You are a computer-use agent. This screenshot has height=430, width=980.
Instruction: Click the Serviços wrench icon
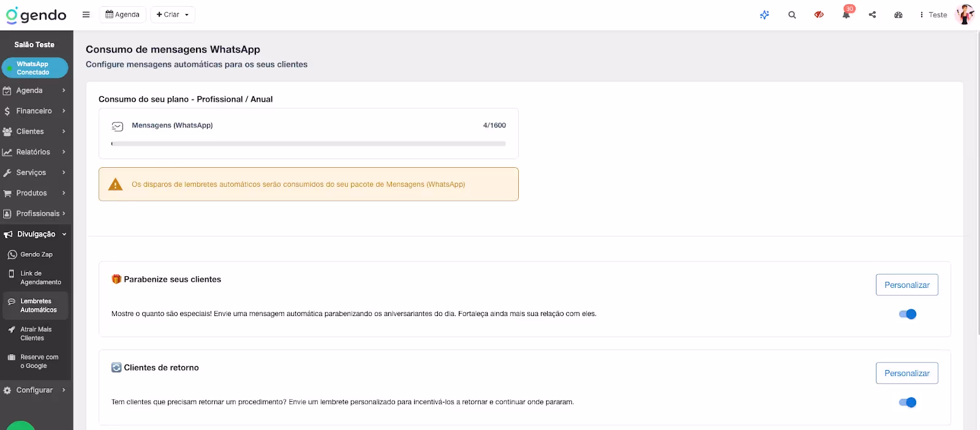(7, 173)
